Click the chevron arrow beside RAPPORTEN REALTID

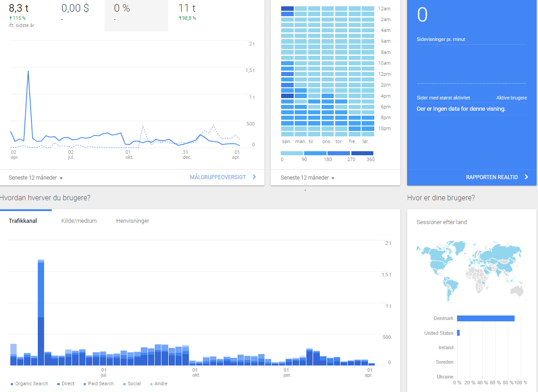point(526,177)
